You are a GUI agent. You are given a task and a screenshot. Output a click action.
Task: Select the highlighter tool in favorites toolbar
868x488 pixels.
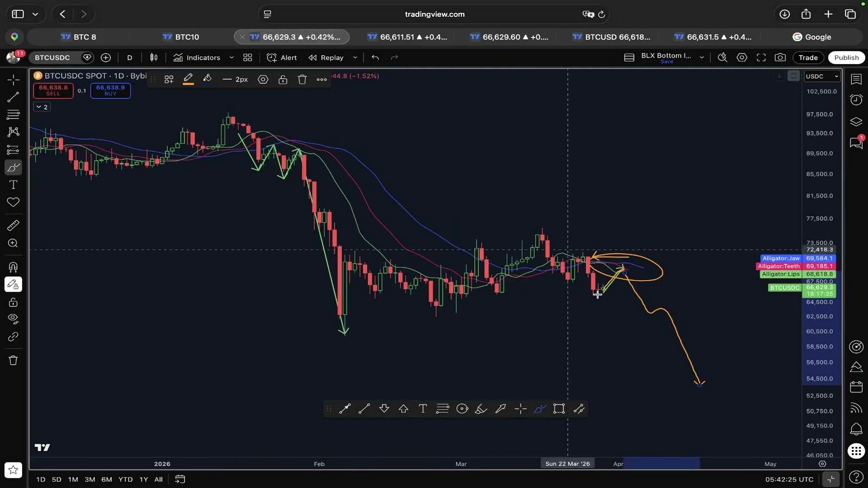click(x=481, y=409)
